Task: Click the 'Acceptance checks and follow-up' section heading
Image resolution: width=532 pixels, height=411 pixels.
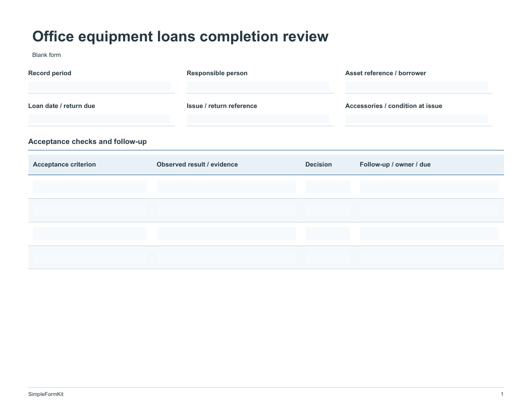Action: (x=88, y=142)
